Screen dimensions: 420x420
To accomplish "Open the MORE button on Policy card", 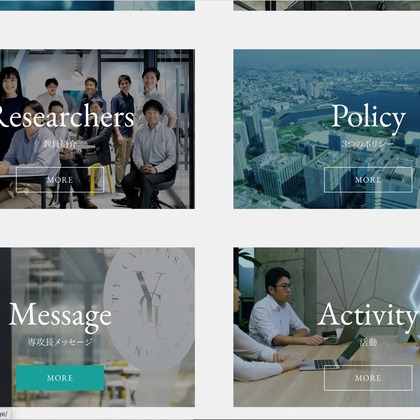I will tap(368, 180).
